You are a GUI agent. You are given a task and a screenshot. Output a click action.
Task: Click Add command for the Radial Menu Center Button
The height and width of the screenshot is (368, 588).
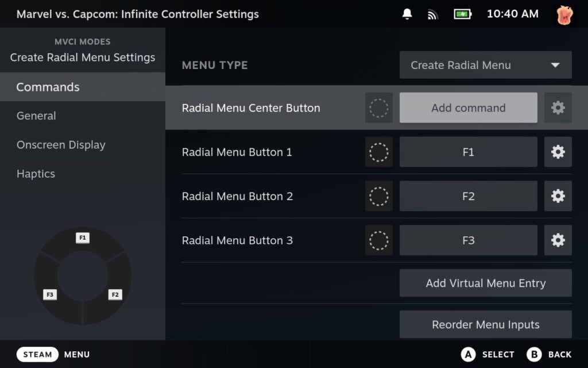coord(468,108)
